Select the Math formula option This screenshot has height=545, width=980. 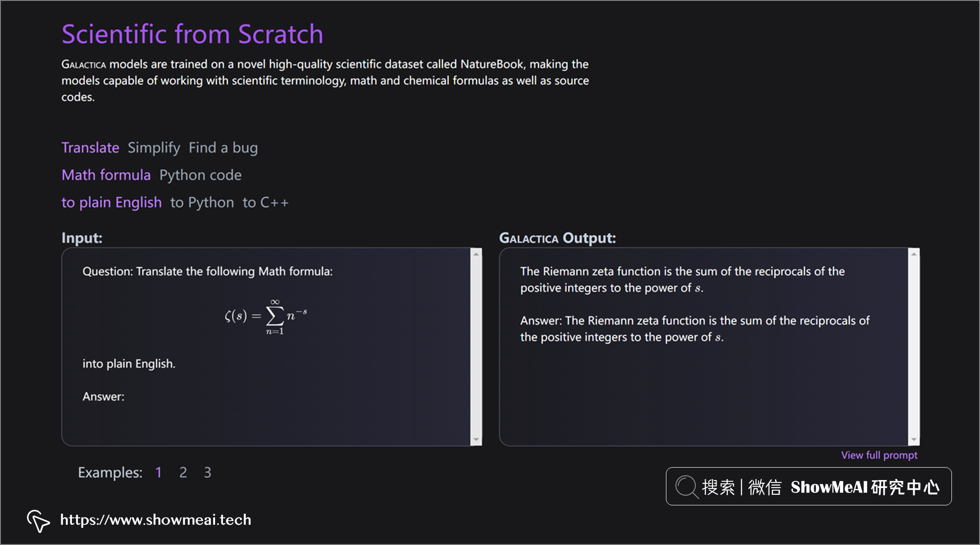pyautogui.click(x=106, y=175)
